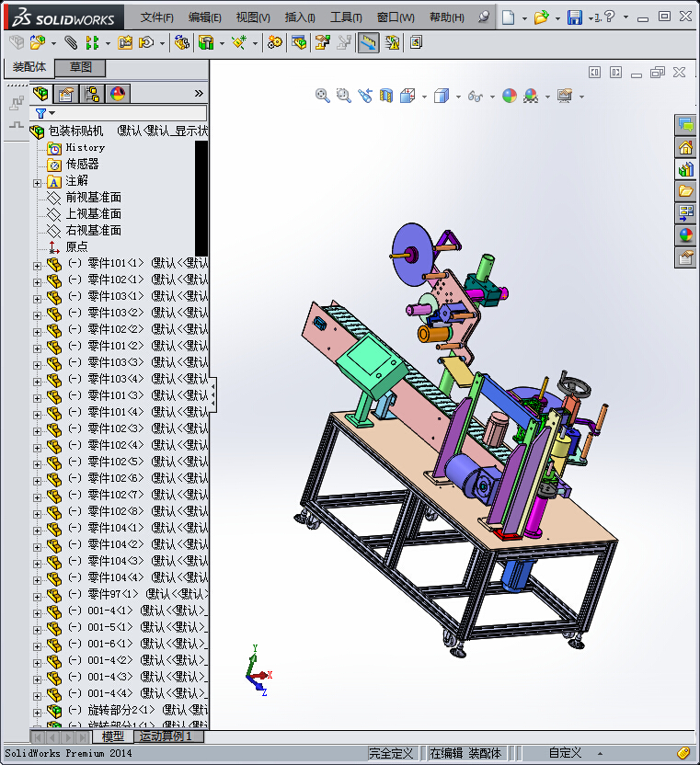The height and width of the screenshot is (765, 700).
Task: Open SolidWorks Resources home icon
Action: pos(685,147)
